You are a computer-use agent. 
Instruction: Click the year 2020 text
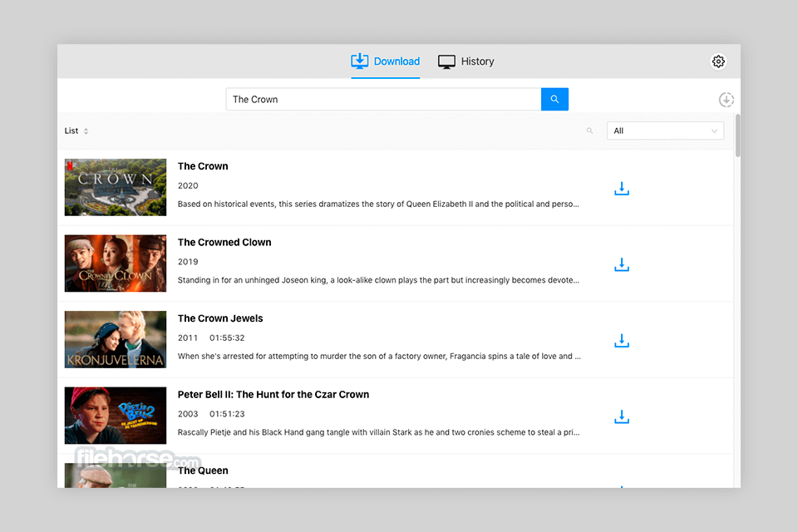point(188,186)
